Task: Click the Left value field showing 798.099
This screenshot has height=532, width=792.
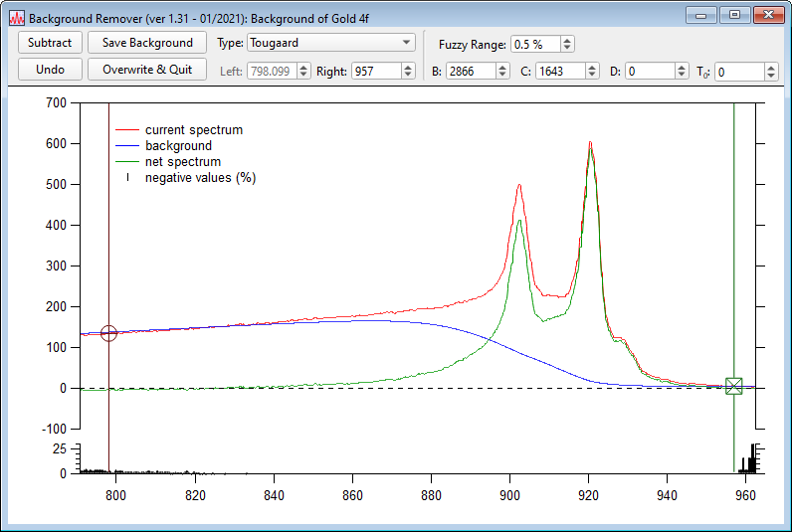Action: point(272,72)
